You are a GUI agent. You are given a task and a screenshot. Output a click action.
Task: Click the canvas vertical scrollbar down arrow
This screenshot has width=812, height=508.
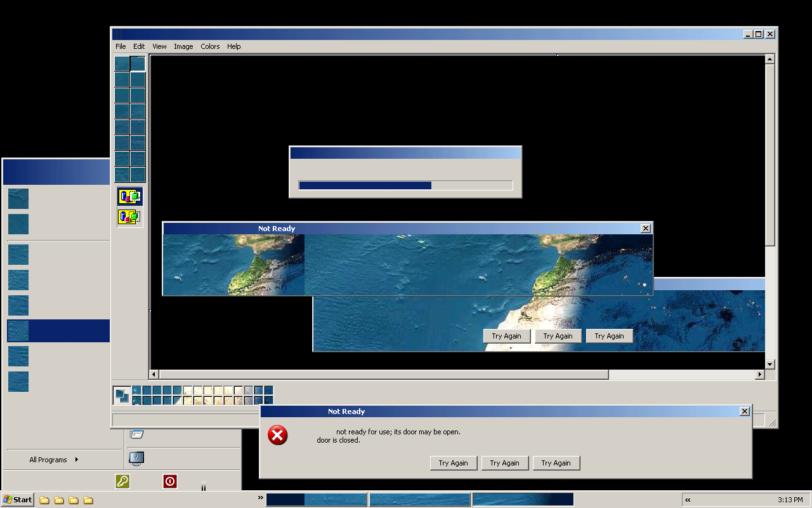(769, 364)
